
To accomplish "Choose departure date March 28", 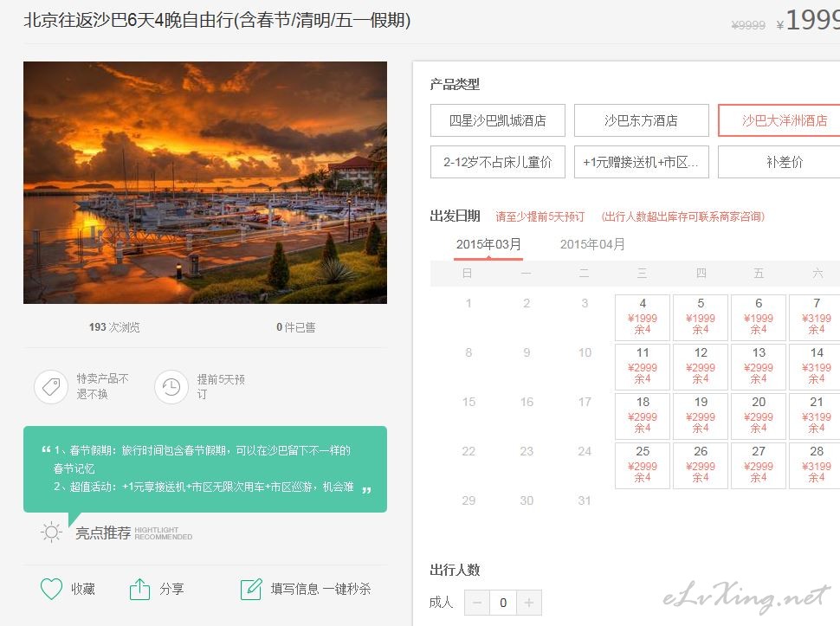I will pyautogui.click(x=815, y=465).
